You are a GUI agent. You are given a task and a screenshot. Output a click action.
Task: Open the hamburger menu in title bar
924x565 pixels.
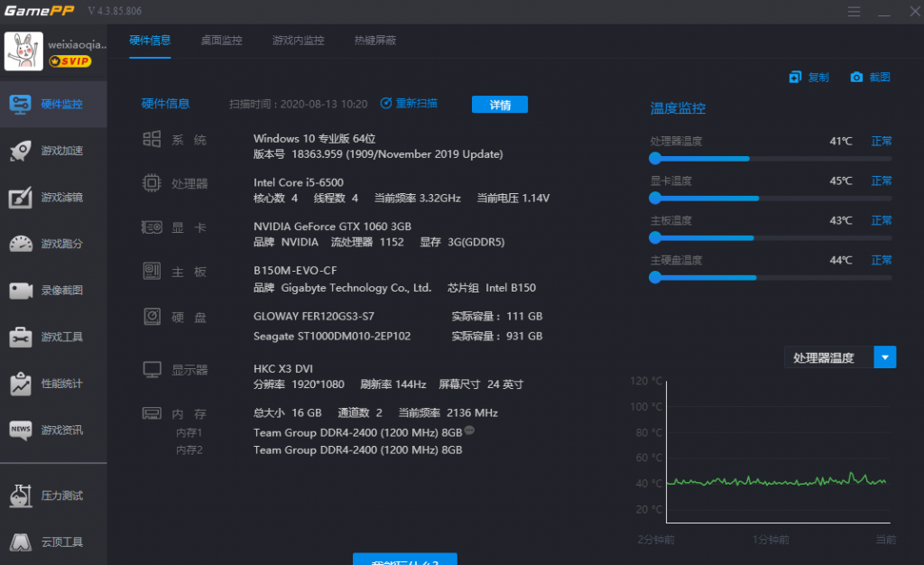855,11
